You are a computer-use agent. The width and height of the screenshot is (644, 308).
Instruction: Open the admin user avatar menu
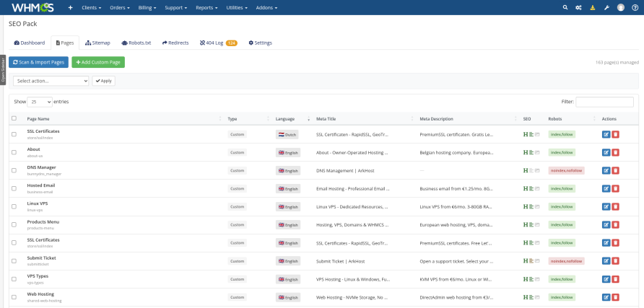(x=621, y=7)
